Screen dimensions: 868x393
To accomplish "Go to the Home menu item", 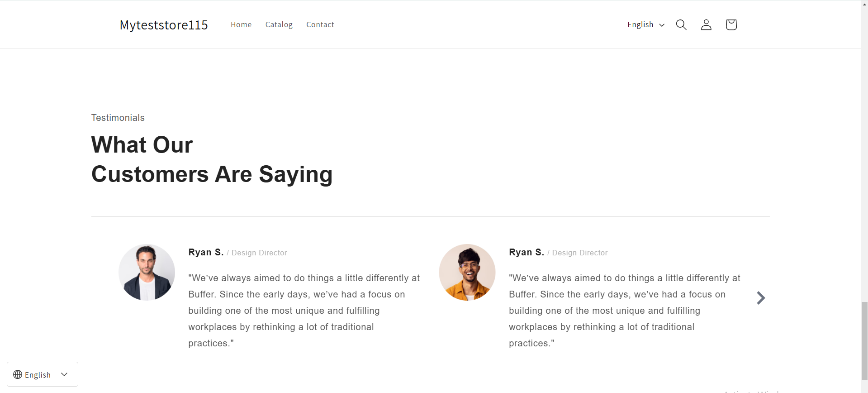I will 241,24.
